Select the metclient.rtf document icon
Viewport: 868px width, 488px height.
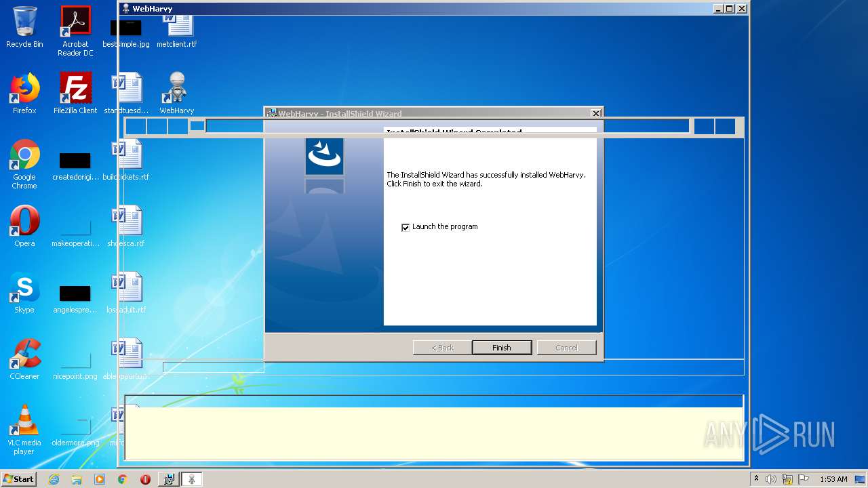tap(177, 31)
